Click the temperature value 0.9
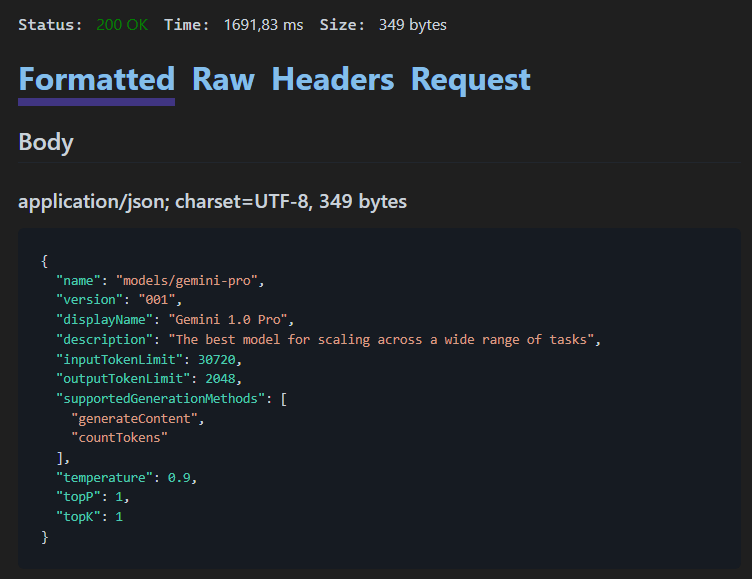The width and height of the screenshot is (752, 579). tap(180, 478)
